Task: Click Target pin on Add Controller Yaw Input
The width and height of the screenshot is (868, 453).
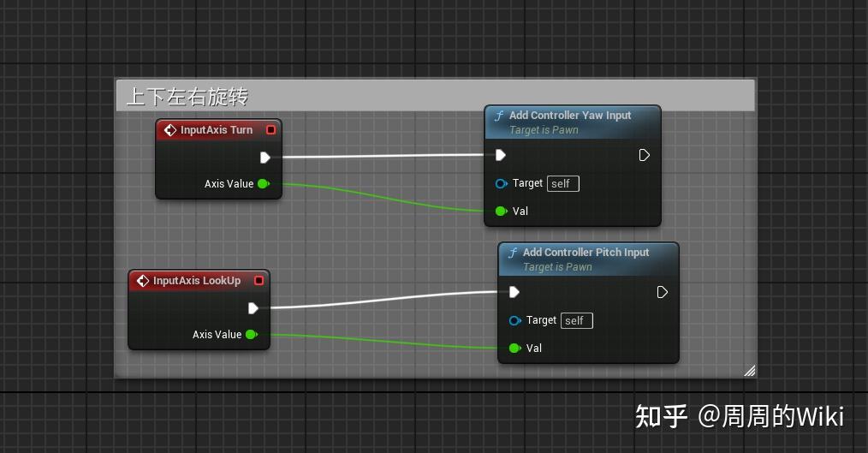Action: click(x=501, y=184)
